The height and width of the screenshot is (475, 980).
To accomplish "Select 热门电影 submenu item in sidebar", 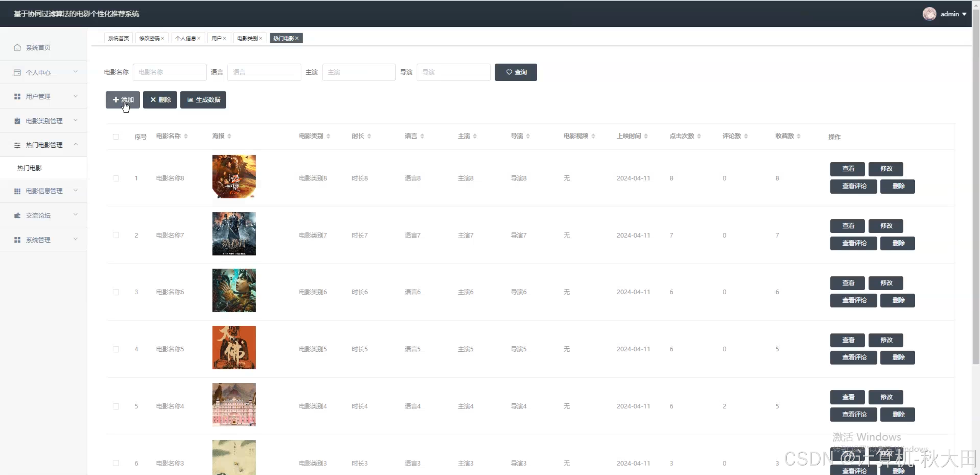I will [29, 168].
